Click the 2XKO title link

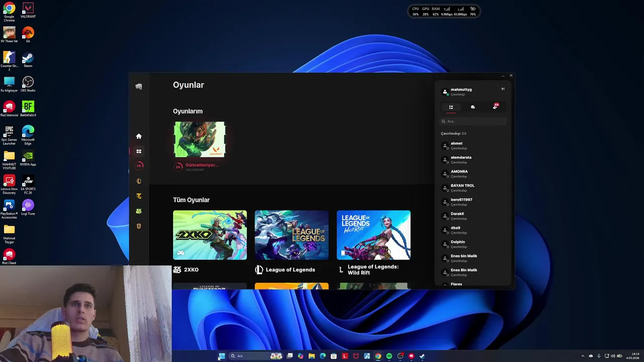191,270
